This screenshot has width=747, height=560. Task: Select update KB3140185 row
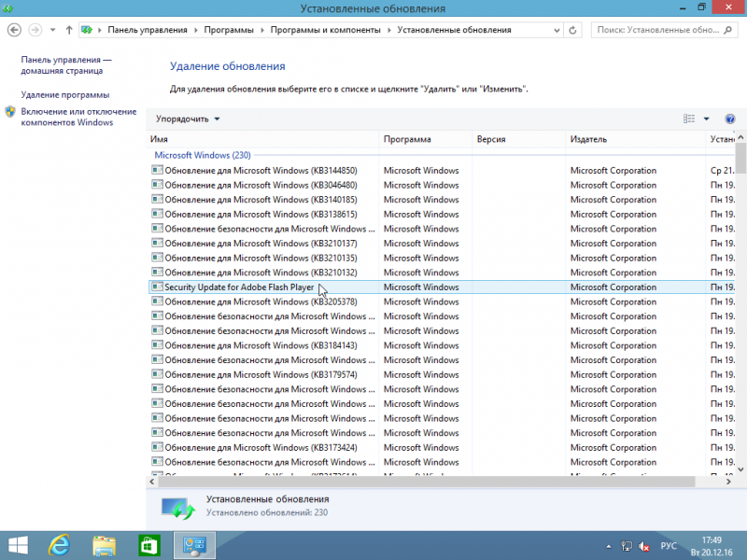[x=441, y=200]
